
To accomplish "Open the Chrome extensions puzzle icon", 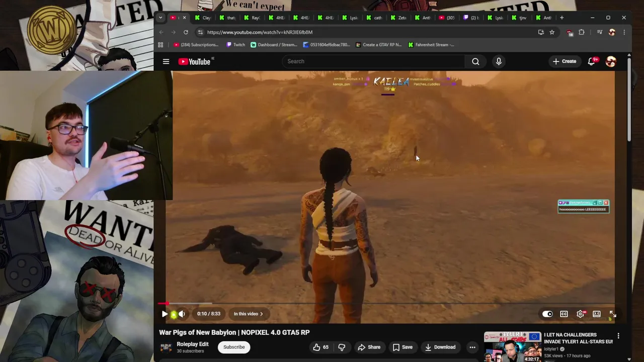I will (x=582, y=32).
